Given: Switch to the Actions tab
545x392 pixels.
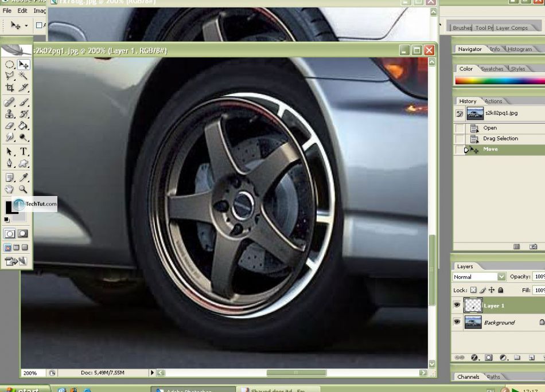Looking at the screenshot, I should [493, 101].
